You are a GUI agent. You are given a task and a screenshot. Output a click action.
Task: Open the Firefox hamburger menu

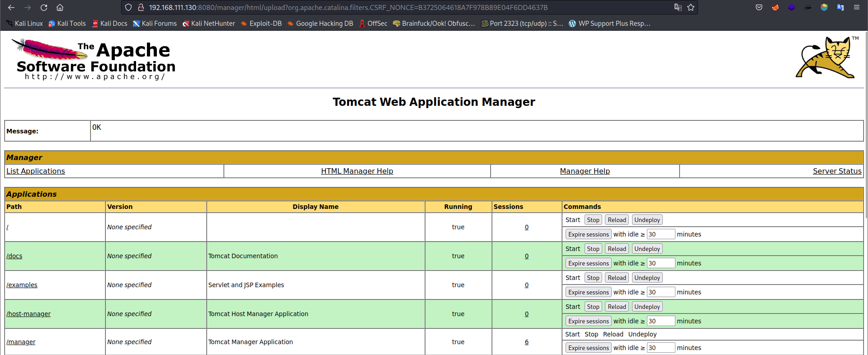[x=857, y=7]
